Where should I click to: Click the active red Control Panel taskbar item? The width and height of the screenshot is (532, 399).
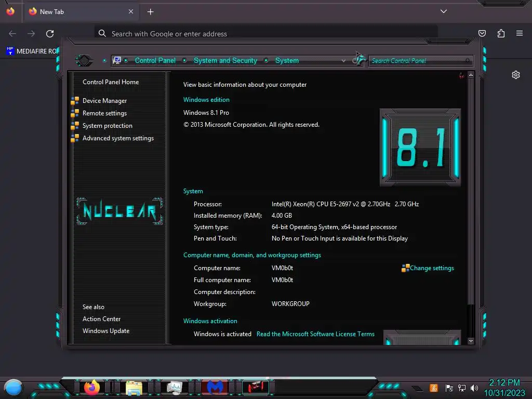256,387
